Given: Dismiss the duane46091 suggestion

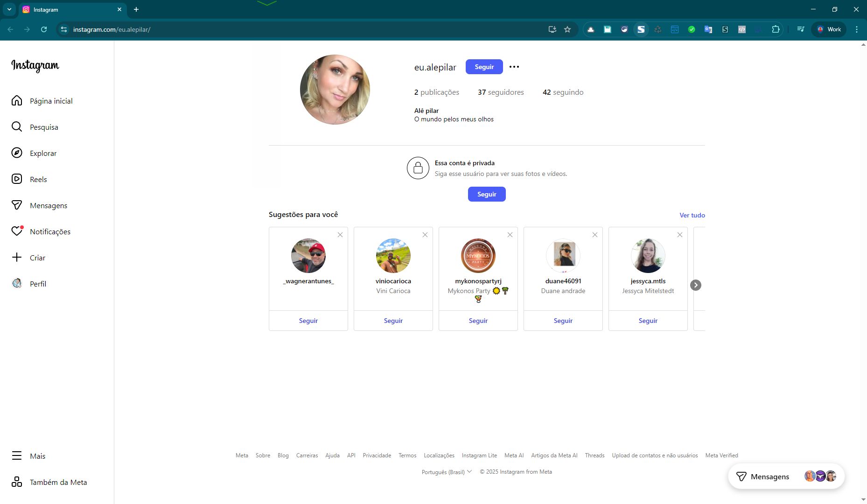Looking at the screenshot, I should click(x=595, y=235).
